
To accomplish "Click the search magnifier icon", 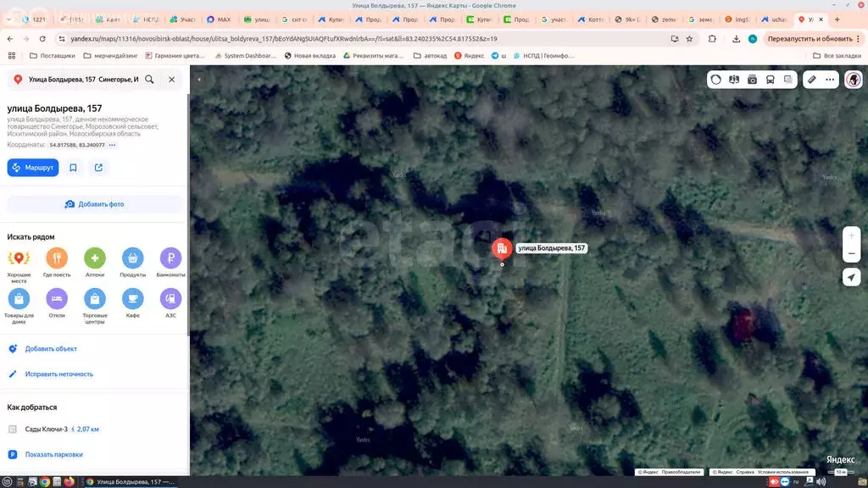I will [x=149, y=79].
